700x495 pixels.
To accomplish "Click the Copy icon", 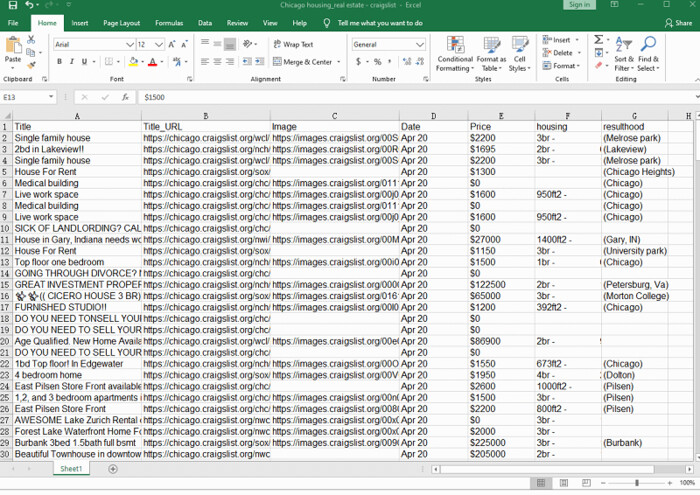I will (30, 52).
